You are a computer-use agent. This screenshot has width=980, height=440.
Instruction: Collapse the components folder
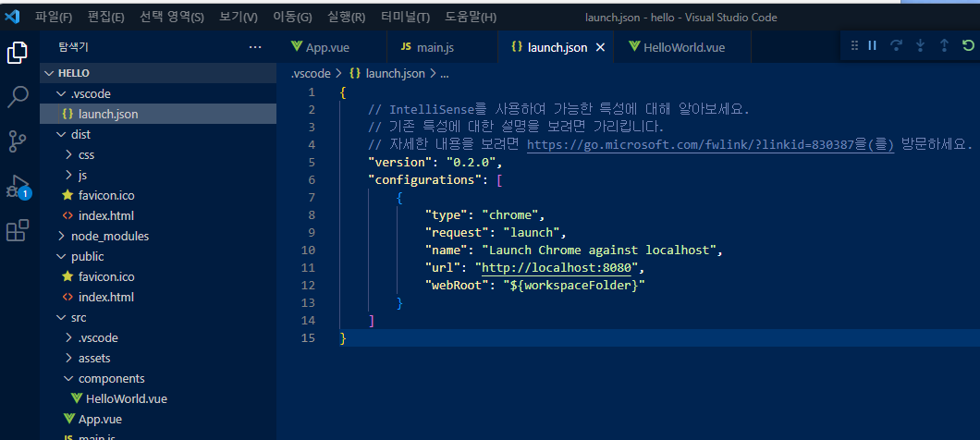pyautogui.click(x=111, y=378)
